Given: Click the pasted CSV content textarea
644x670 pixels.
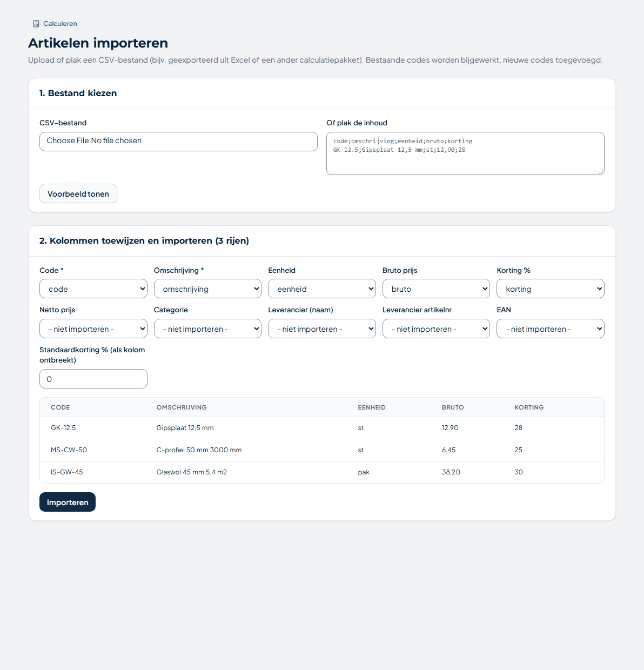Looking at the screenshot, I should coord(465,153).
